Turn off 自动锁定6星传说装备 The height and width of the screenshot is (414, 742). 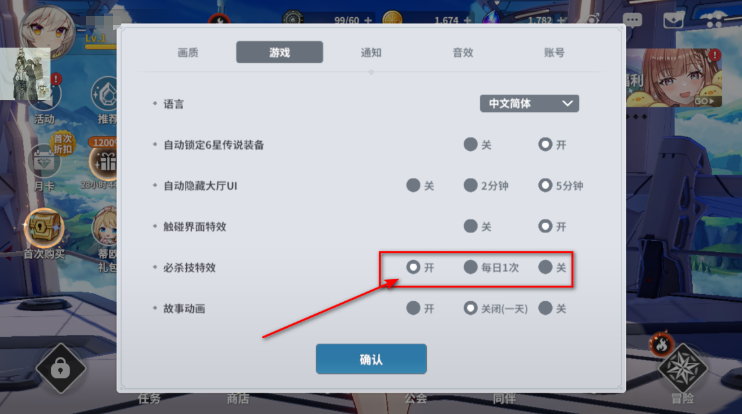(477, 144)
